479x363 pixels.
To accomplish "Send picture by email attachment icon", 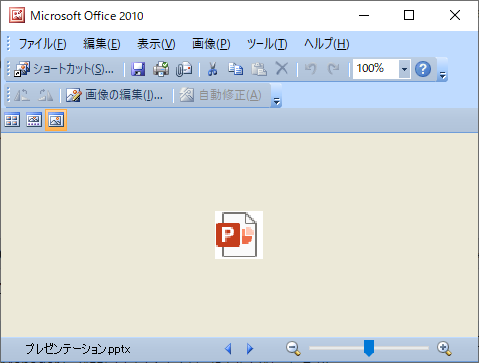I will pyautogui.click(x=184, y=69).
